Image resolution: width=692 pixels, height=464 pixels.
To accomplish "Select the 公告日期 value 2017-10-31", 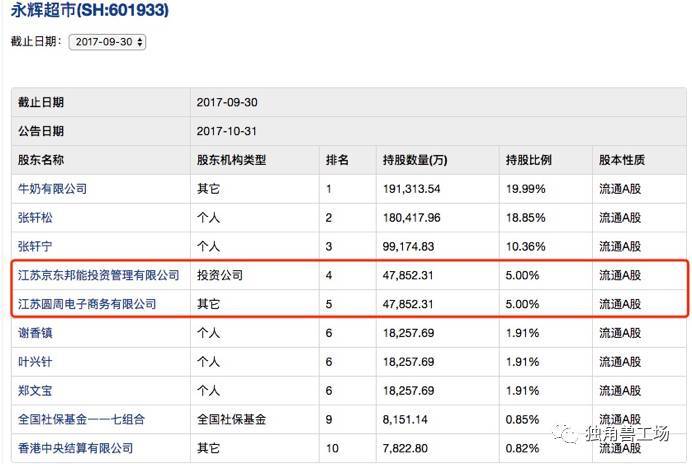I will (226, 131).
